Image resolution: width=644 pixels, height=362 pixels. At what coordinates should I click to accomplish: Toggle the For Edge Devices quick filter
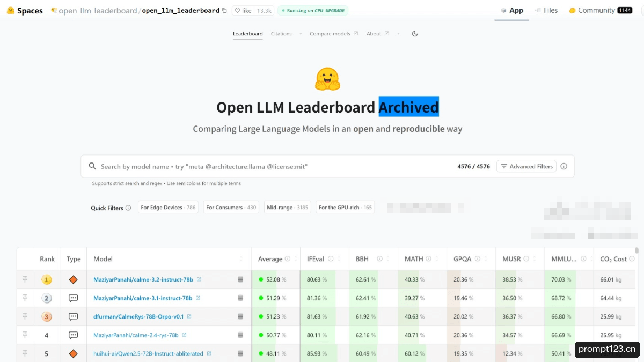[168, 208]
